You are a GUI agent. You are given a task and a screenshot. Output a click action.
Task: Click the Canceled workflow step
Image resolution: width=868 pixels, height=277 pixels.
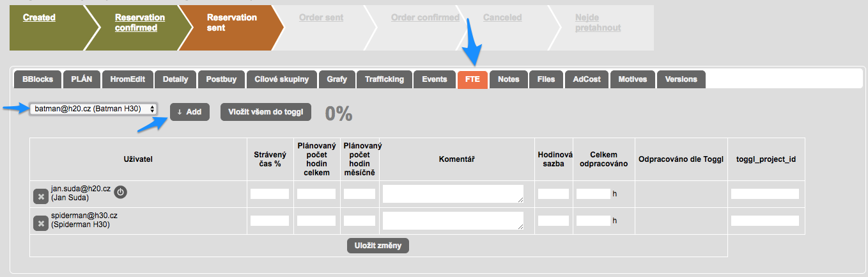pos(502,18)
